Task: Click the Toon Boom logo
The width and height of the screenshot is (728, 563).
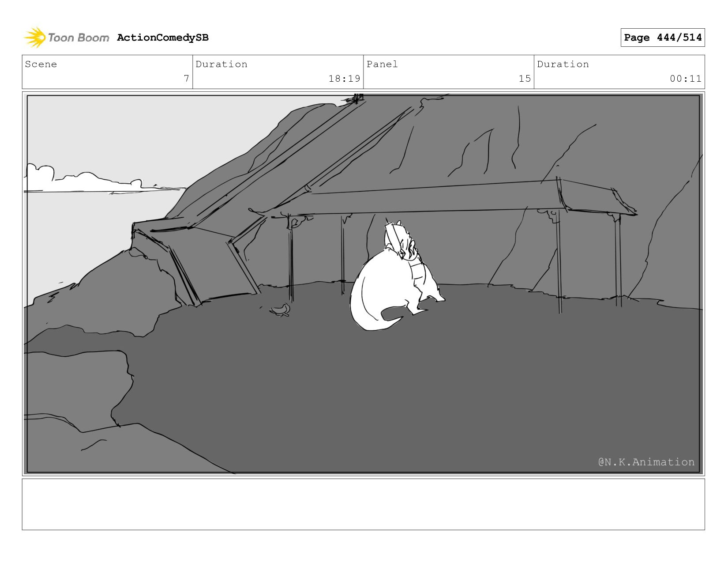Action: 66,38
